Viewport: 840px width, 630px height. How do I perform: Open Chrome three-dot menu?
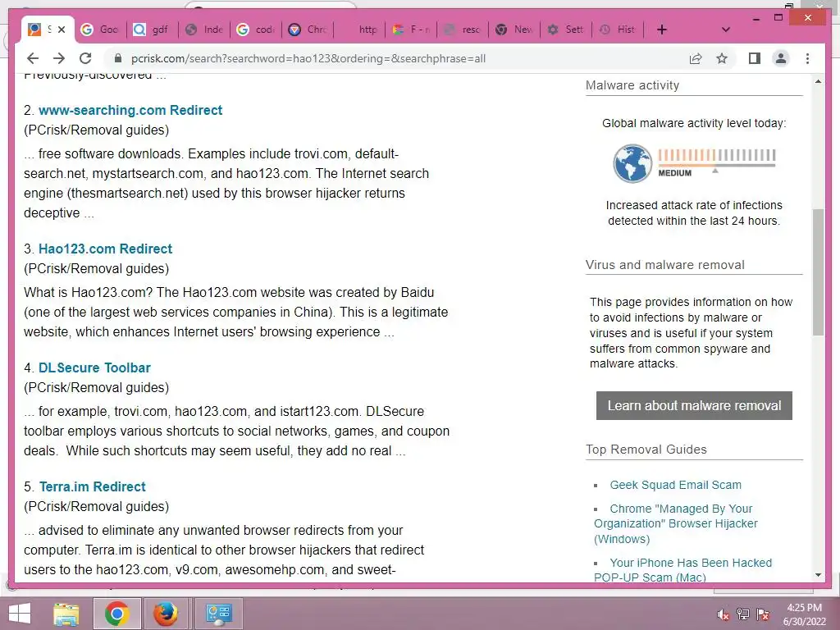pyautogui.click(x=807, y=58)
